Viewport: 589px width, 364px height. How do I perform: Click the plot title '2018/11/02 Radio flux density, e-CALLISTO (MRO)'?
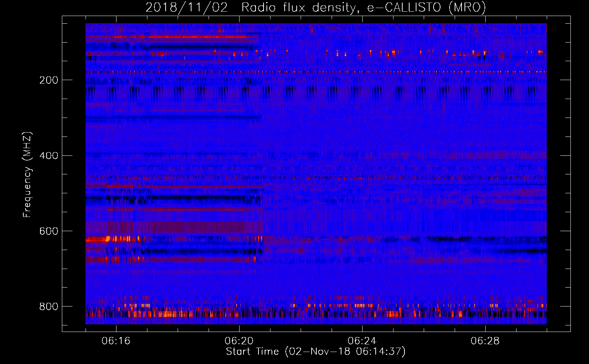(x=316, y=7)
